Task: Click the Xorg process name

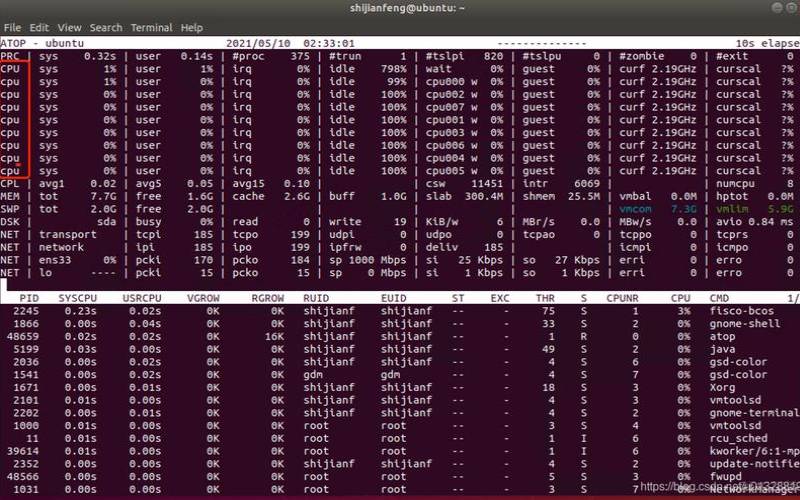Action: tap(722, 387)
